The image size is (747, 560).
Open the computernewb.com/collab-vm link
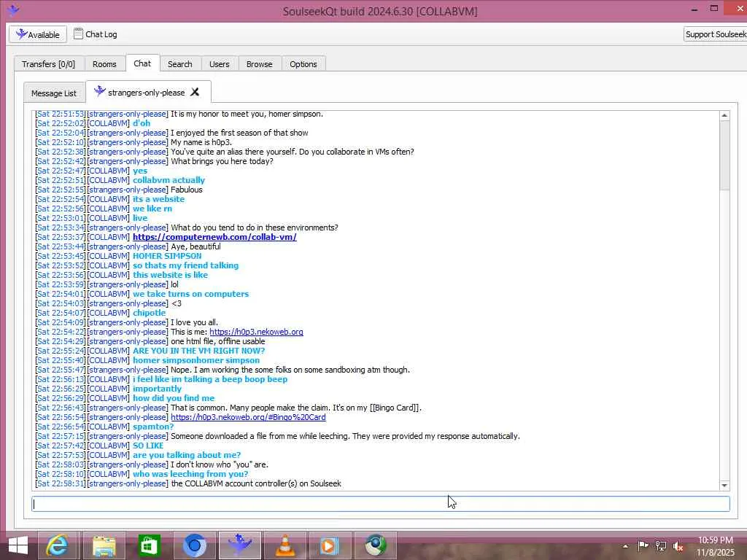214,237
